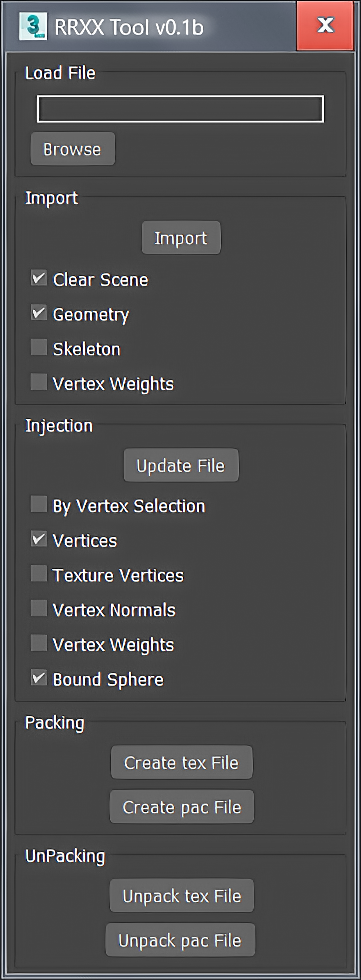The width and height of the screenshot is (361, 980).
Task: Click the 3ds Max app icon in title bar
Action: pos(33,26)
